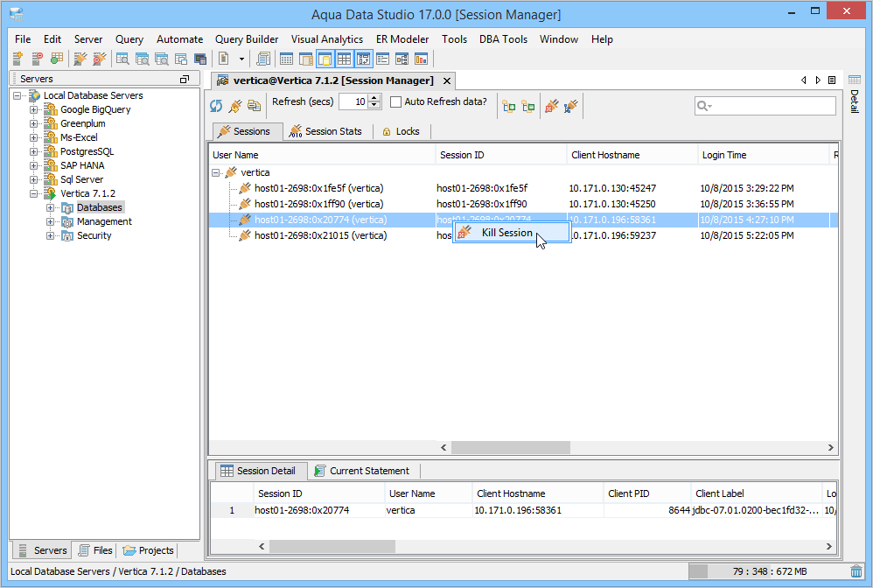
Task: Expand the Databases node under Vertica
Action: [x=50, y=207]
